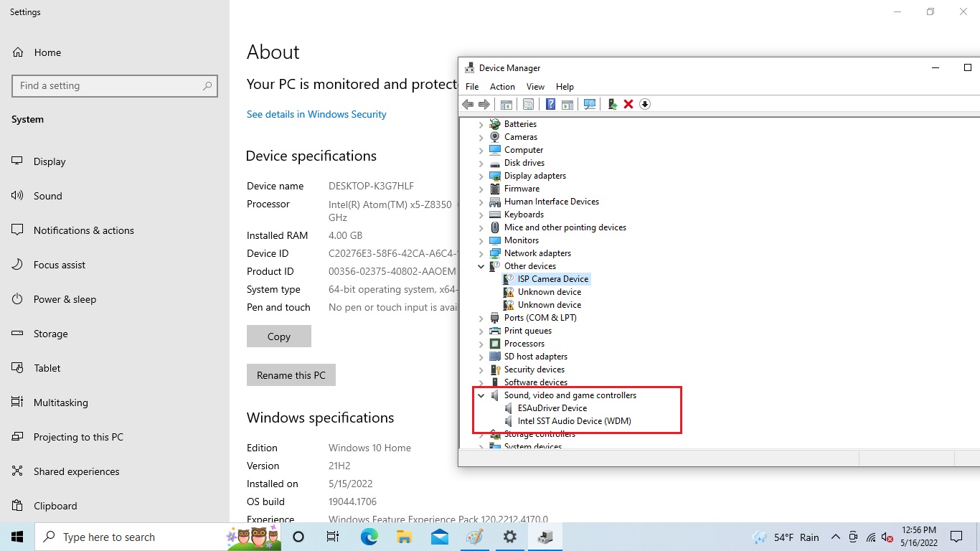
Task: Click Settings gear icon in taskbar
Action: click(510, 537)
